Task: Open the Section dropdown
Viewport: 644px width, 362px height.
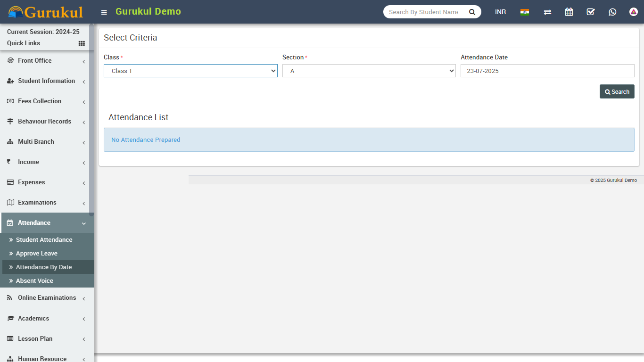Action: click(x=369, y=71)
